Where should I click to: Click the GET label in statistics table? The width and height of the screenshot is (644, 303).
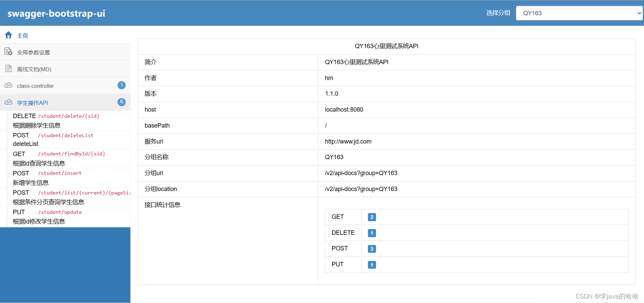[337, 217]
